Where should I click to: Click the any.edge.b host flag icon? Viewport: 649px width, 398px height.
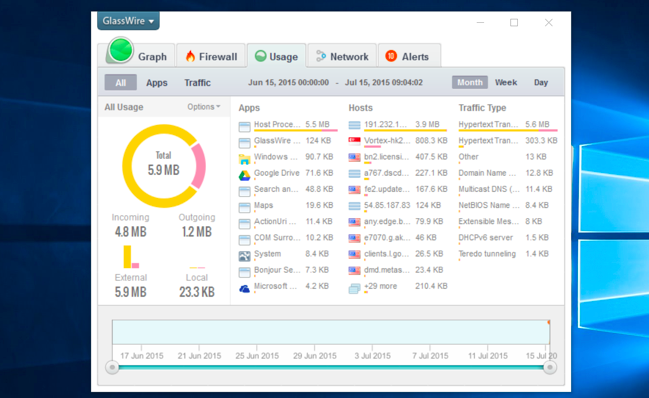click(x=354, y=222)
